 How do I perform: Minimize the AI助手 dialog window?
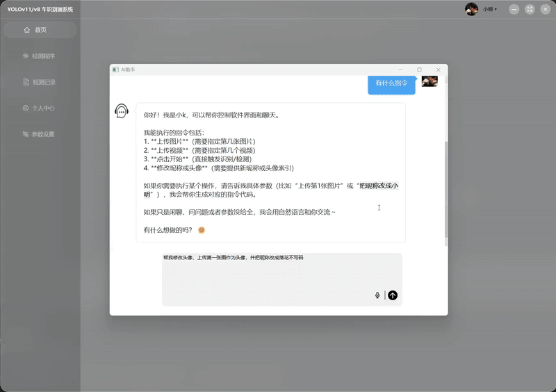(401, 70)
